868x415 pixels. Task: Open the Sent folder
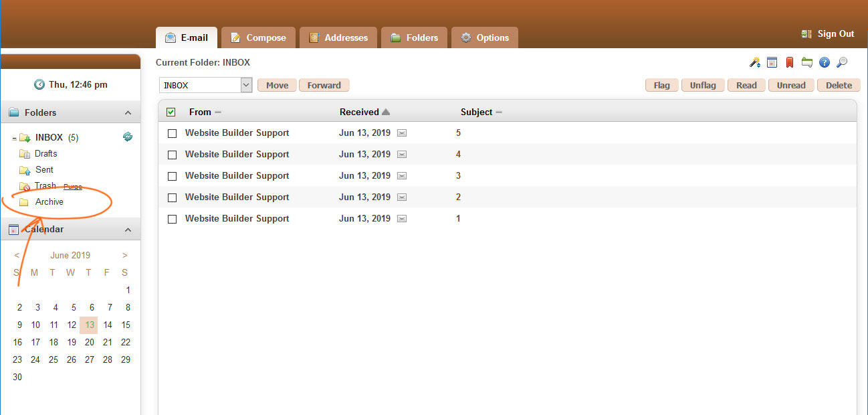click(44, 170)
